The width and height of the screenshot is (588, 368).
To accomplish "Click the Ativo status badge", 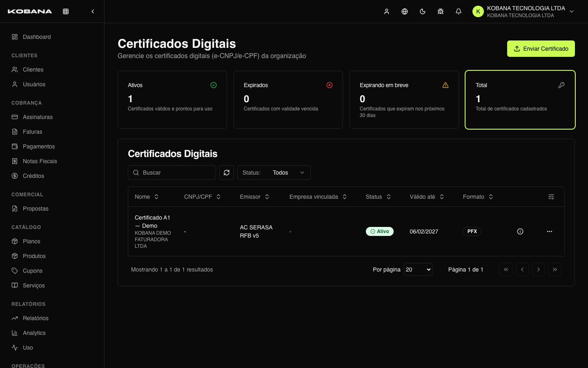I will [x=380, y=231].
